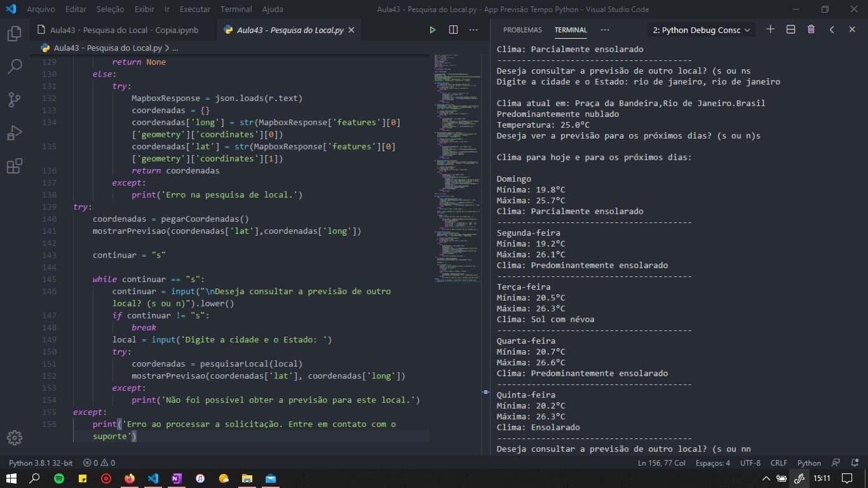
Task: Open the Editar menu
Action: click(76, 10)
